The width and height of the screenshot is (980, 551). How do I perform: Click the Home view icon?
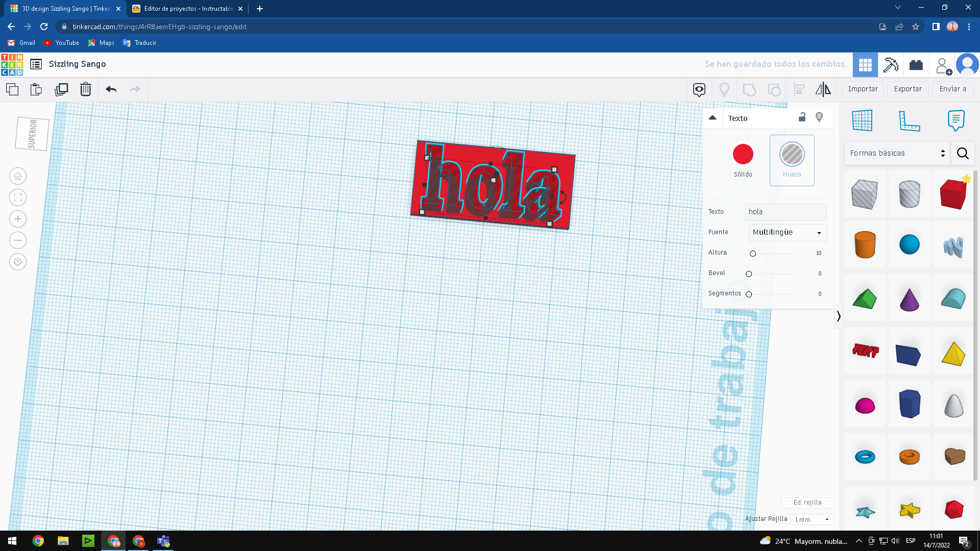click(x=18, y=176)
